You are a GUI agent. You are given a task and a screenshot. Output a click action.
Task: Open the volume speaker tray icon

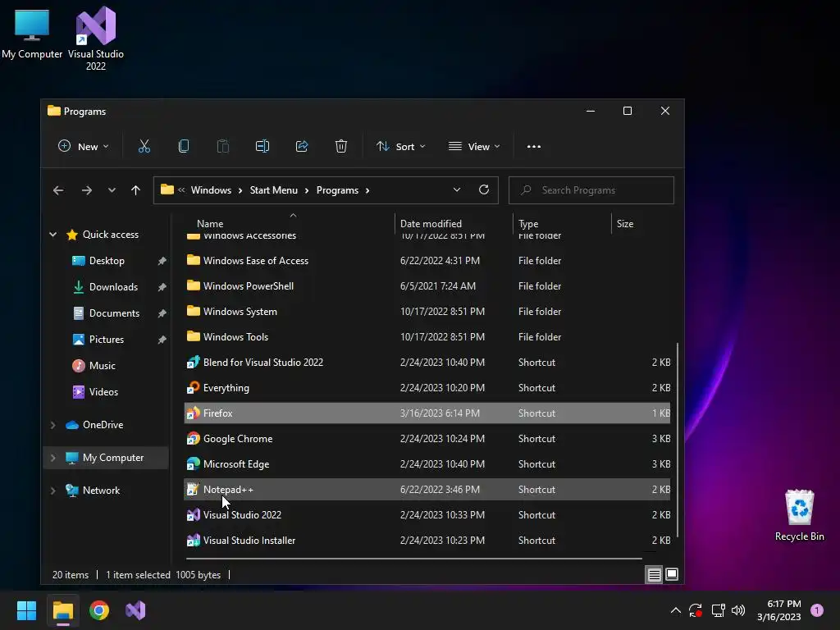(738, 610)
